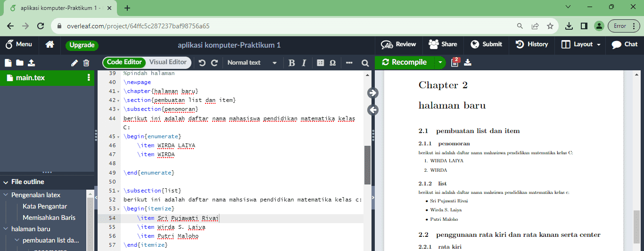
Task: Recompile the document
Action: 405,62
